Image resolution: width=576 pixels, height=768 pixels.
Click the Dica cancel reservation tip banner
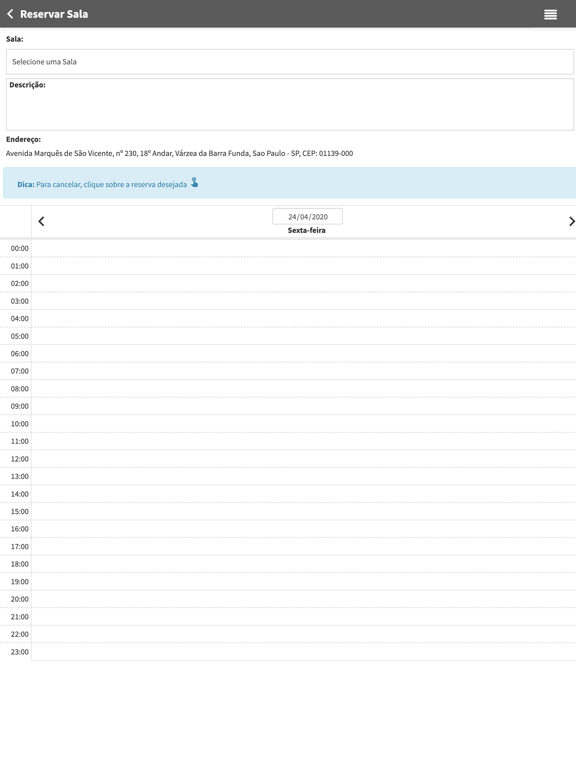point(289,183)
